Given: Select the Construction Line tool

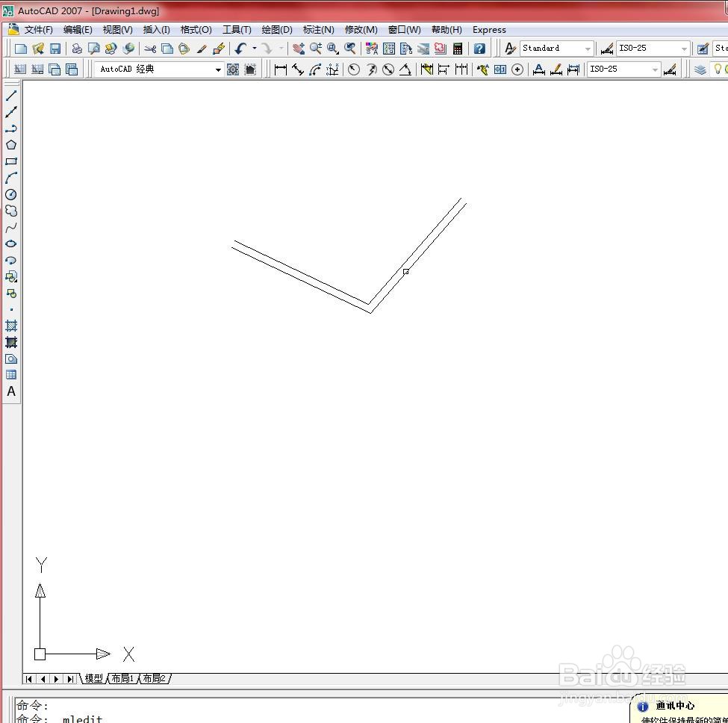Looking at the screenshot, I should [11, 111].
